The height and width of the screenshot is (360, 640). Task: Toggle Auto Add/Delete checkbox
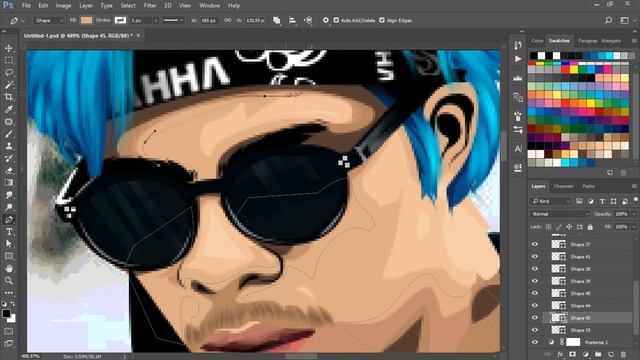point(336,20)
